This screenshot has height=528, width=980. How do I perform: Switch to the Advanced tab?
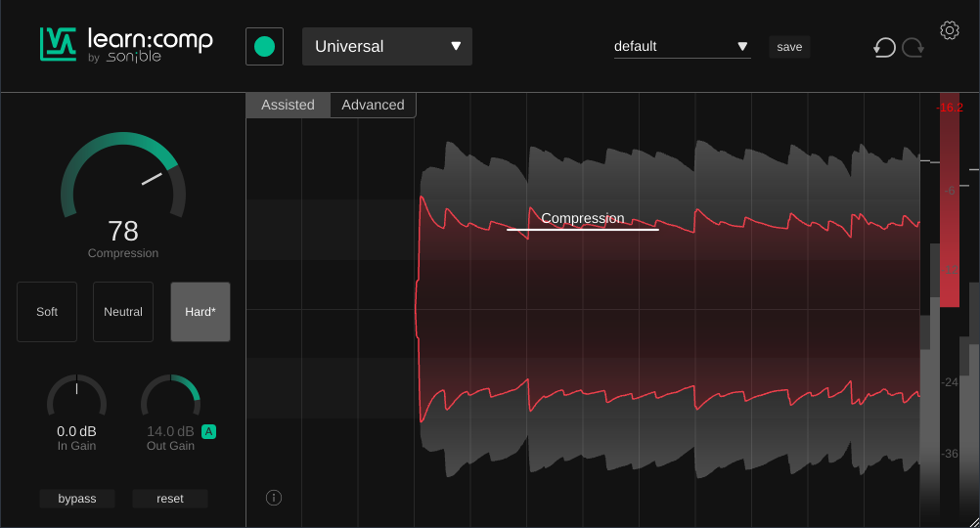[373, 105]
